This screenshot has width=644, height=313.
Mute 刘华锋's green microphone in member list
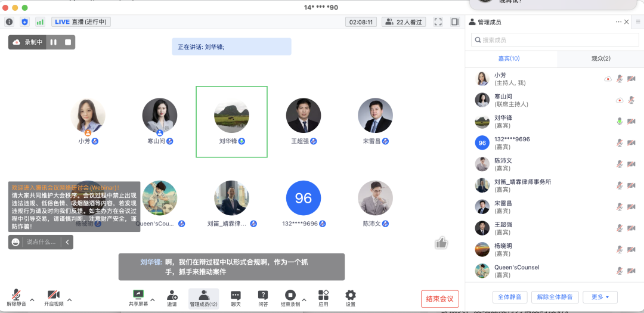(620, 122)
